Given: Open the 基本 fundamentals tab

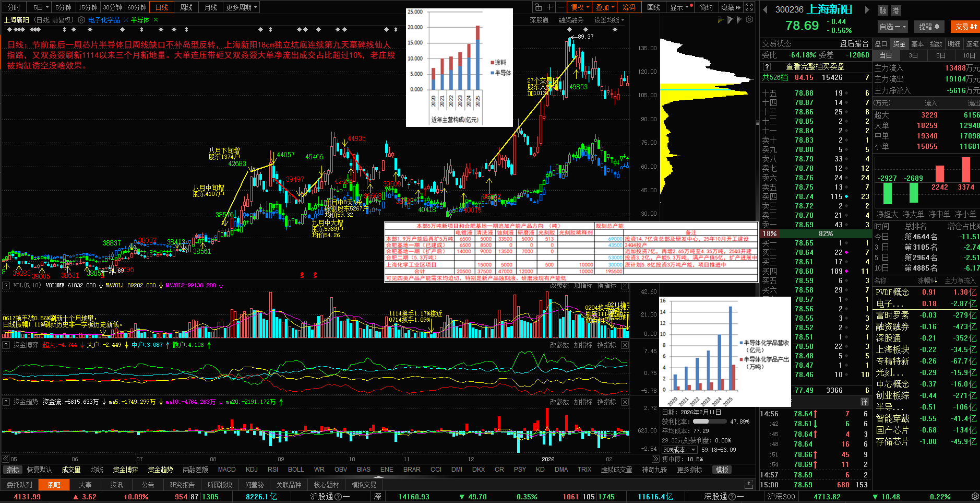Looking at the screenshot, I should 917,44.
